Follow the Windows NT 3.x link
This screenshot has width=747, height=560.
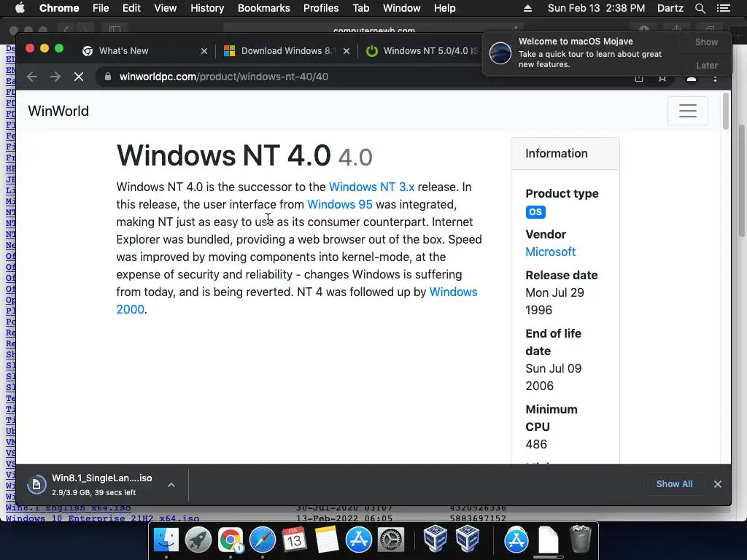(x=371, y=187)
